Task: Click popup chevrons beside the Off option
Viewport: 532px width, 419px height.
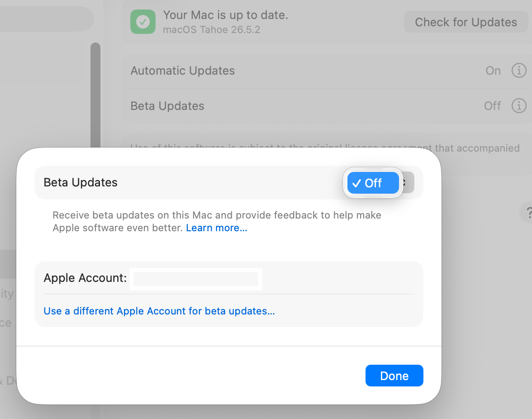Action: point(407,182)
